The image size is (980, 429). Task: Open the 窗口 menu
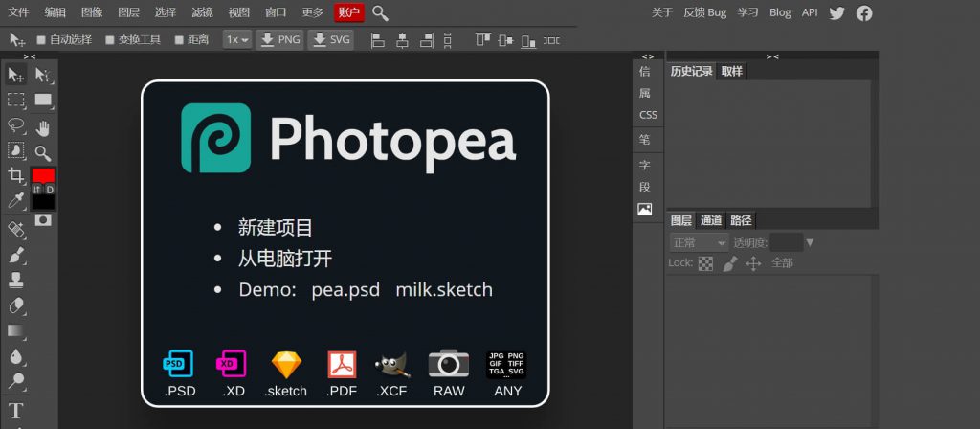pos(276,12)
